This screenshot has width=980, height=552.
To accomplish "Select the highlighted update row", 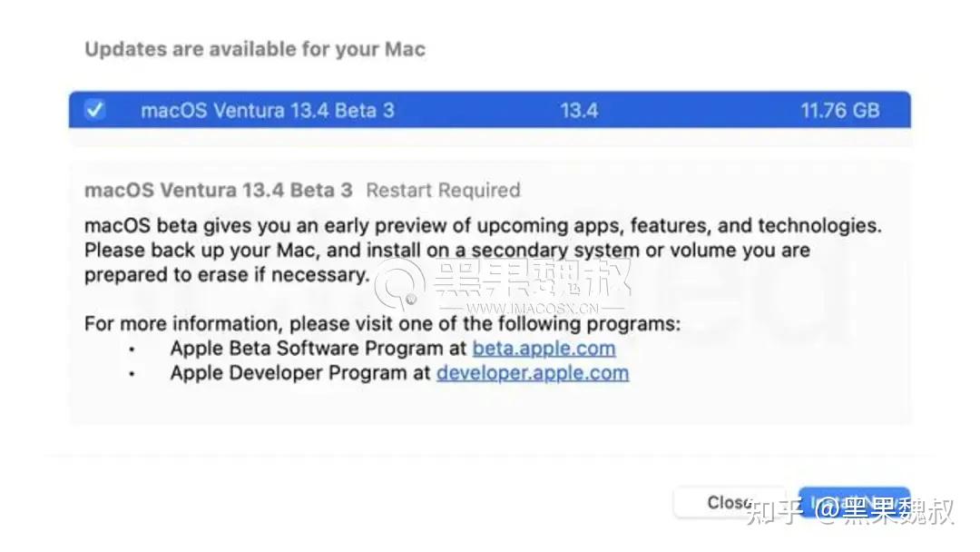I will click(x=490, y=110).
